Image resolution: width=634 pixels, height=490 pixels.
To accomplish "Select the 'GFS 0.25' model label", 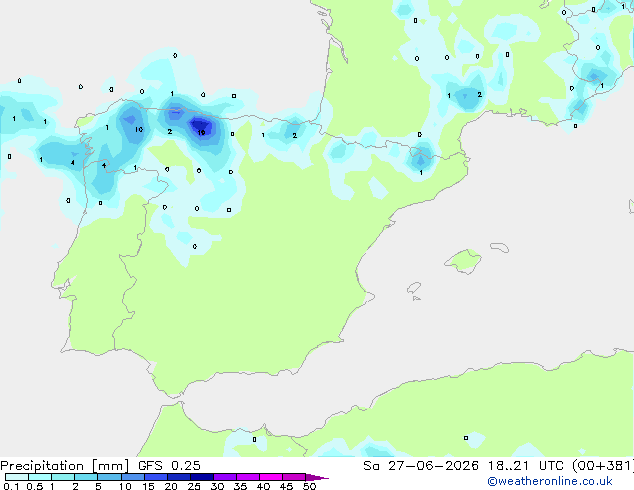I will (x=169, y=466).
